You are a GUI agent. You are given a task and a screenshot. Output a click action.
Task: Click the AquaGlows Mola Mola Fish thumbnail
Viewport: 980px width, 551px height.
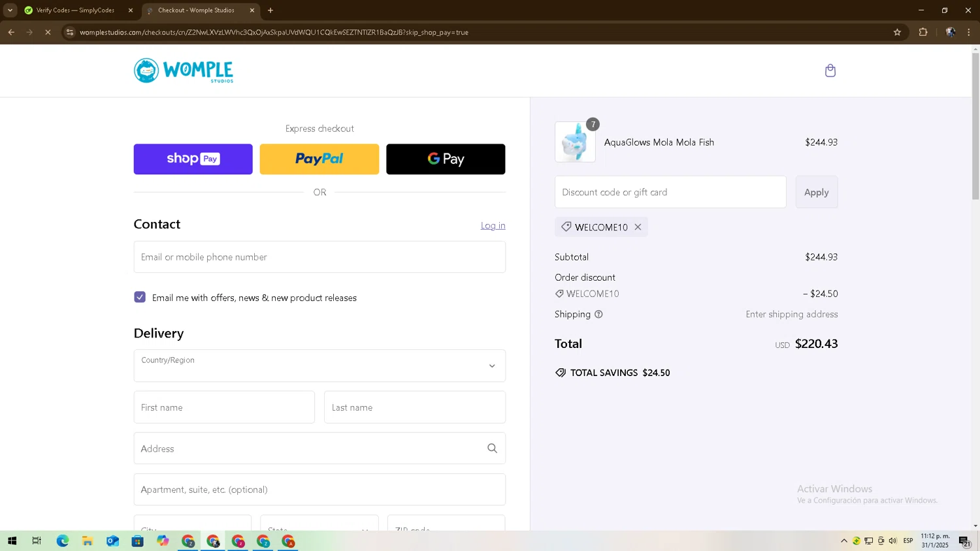pos(575,142)
